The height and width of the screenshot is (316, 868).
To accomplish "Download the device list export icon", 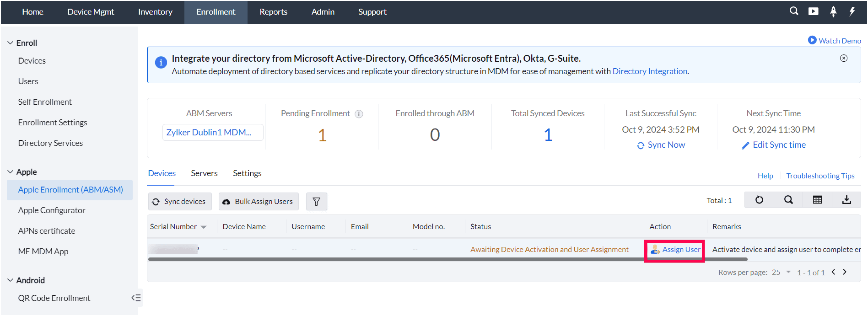I will [x=846, y=200].
